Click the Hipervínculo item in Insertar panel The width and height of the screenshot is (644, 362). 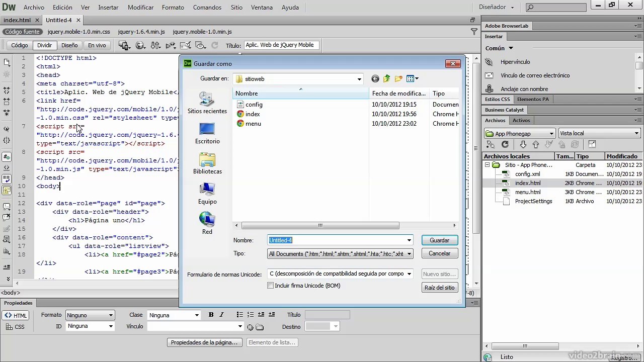[x=515, y=62]
